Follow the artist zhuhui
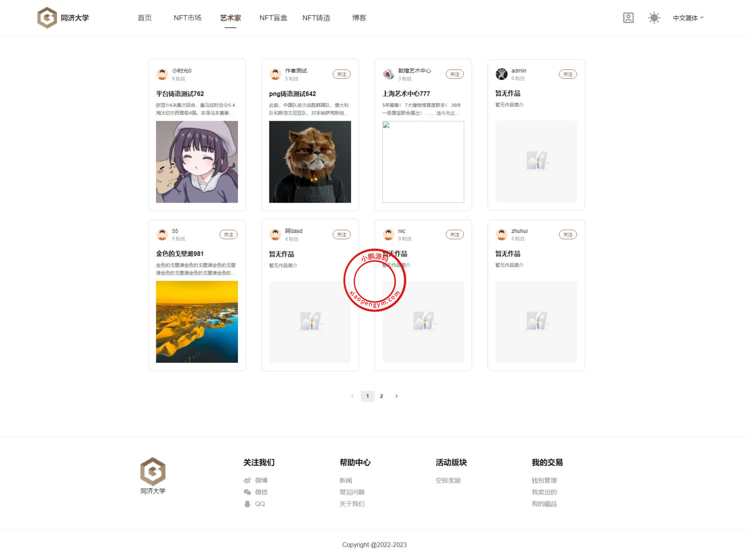This screenshot has height=560, width=749. click(x=568, y=235)
